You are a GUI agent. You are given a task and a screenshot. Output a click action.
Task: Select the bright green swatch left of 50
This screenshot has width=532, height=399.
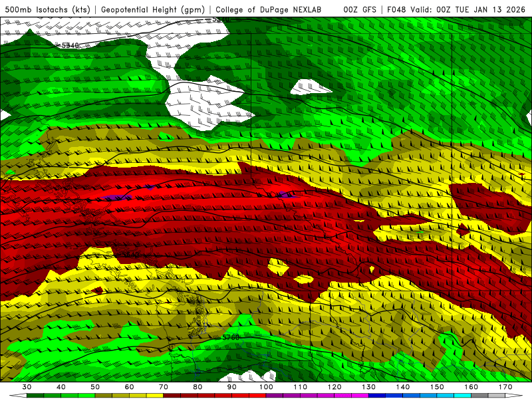(x=86, y=396)
